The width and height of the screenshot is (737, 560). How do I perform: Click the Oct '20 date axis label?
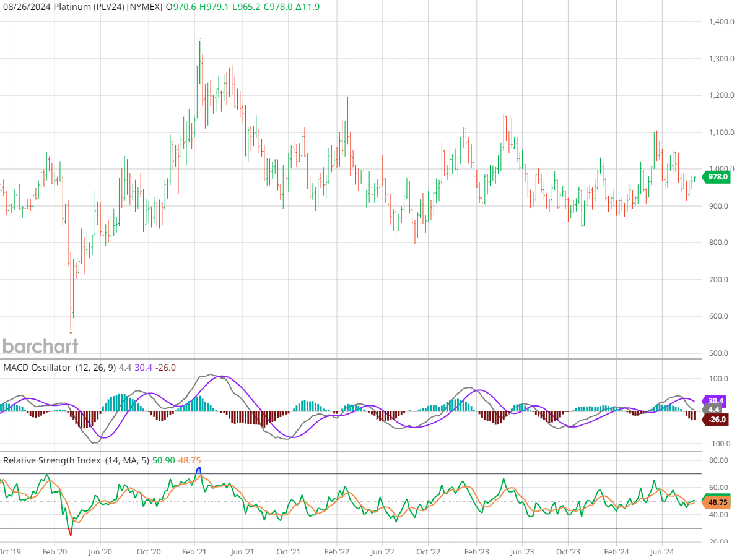click(149, 551)
